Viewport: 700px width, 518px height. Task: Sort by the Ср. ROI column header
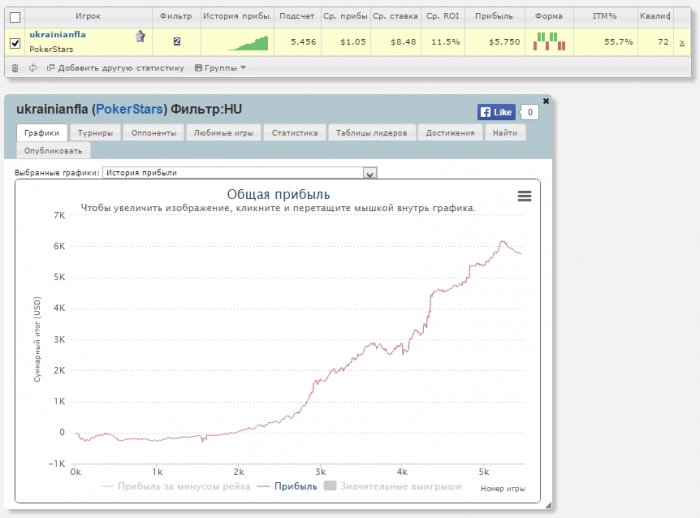click(442, 16)
